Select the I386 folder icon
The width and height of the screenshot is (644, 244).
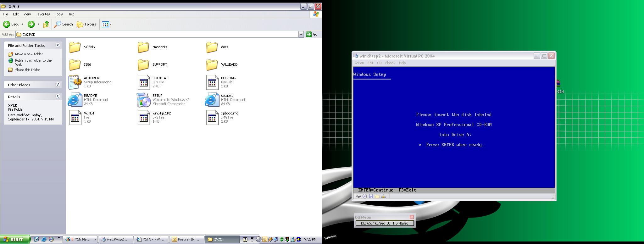tap(75, 64)
